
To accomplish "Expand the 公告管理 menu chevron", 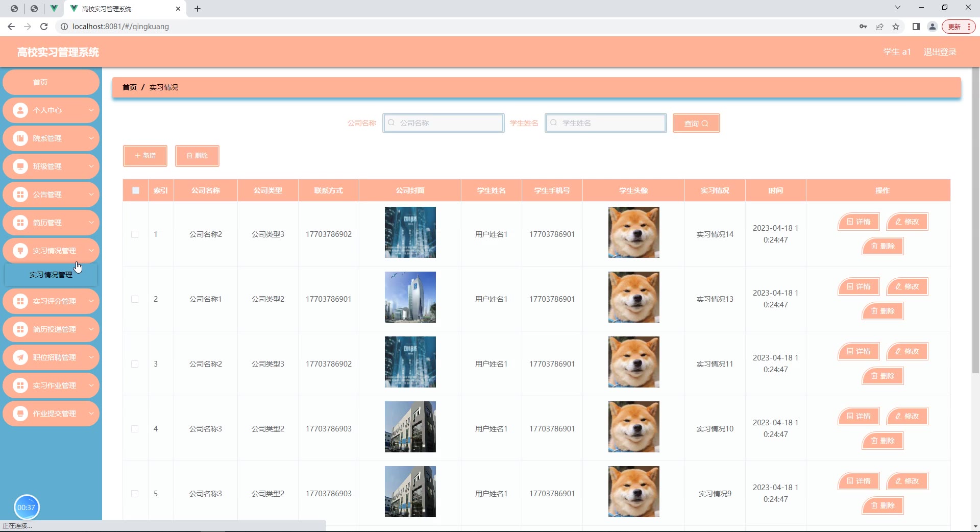I will [91, 195].
